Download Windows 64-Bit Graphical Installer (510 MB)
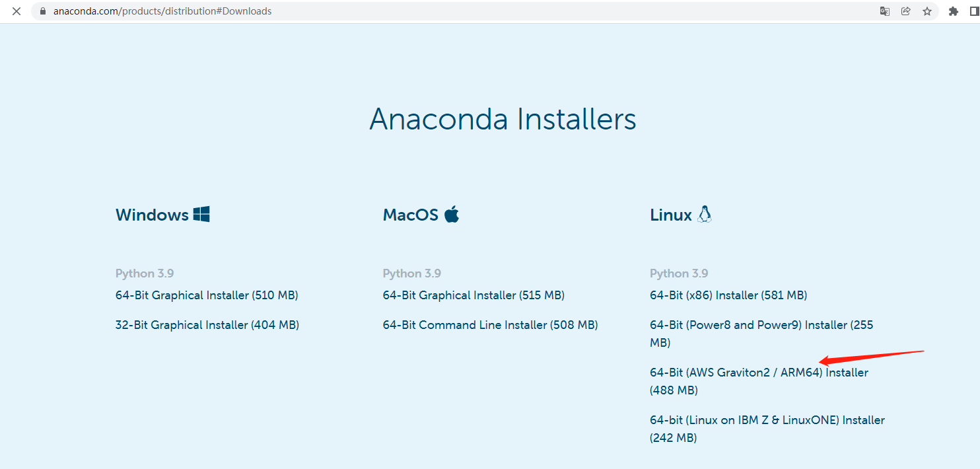 click(207, 295)
